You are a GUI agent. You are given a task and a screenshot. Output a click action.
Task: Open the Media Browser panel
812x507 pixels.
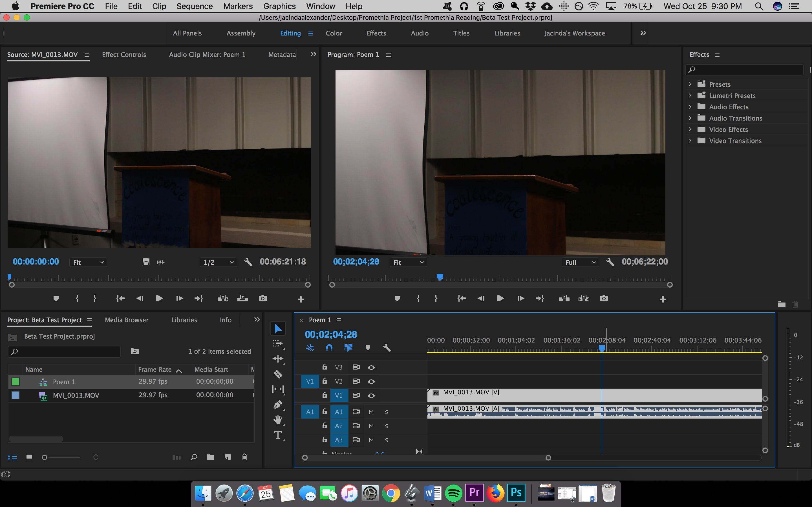127,320
